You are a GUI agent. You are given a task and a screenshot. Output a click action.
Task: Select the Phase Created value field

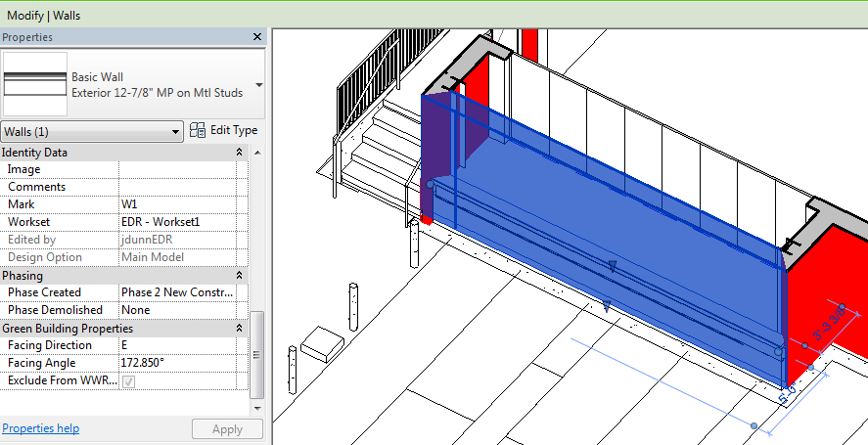click(x=177, y=292)
